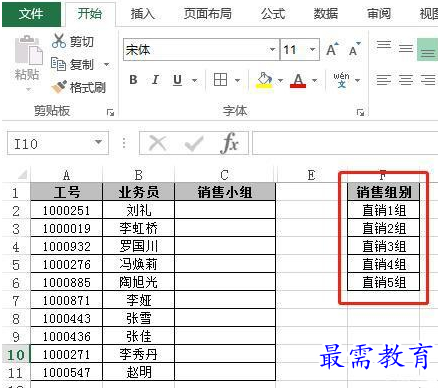Toggle Italic formatting
The image size is (441, 388).
(155, 80)
